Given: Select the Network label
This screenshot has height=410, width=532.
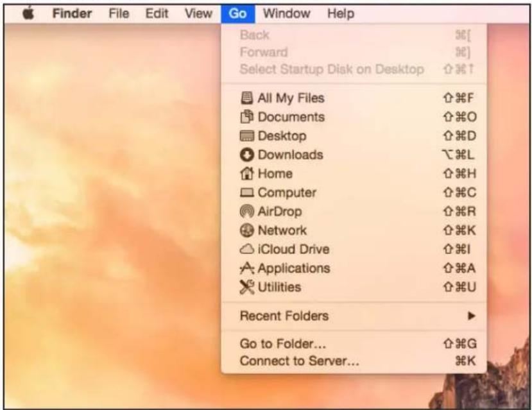Looking at the screenshot, I should pos(282,230).
